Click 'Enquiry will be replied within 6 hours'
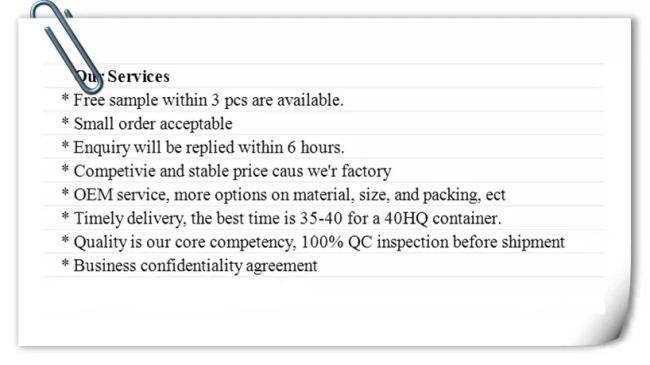 point(209,148)
